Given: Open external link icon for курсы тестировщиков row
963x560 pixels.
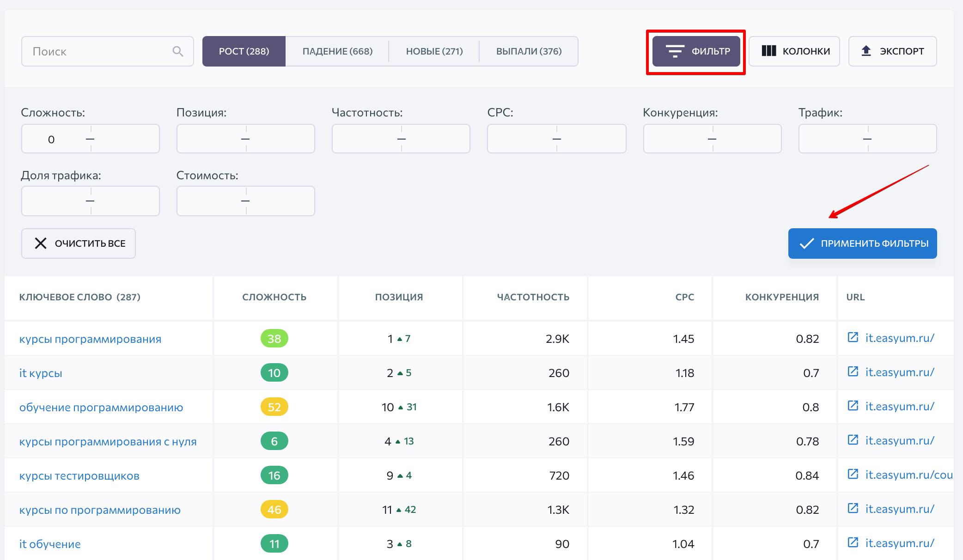Looking at the screenshot, I should (853, 474).
